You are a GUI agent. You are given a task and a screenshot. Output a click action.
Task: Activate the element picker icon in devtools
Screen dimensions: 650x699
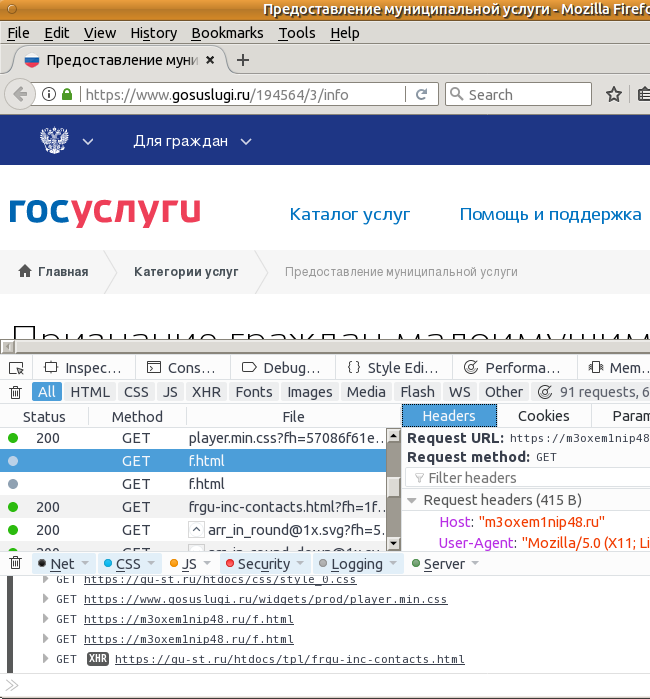pyautogui.click(x=16, y=368)
